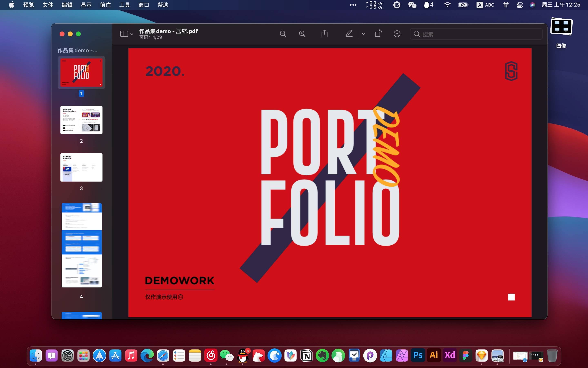
Task: Open Music app in the Dock
Action: (131, 356)
